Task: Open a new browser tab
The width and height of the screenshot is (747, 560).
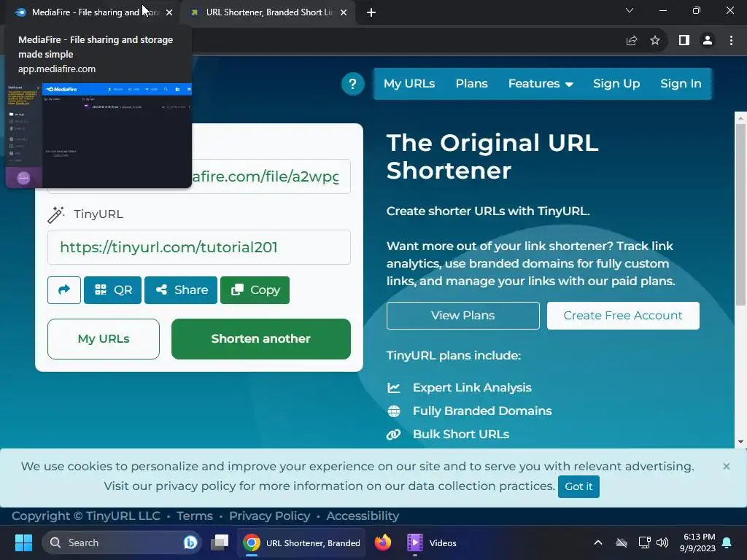Action: click(371, 13)
